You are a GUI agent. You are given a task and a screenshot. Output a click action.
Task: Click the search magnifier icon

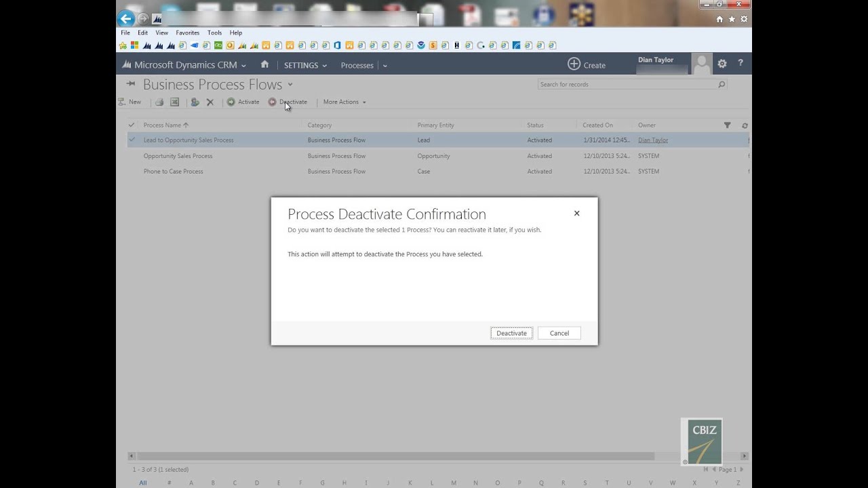722,84
